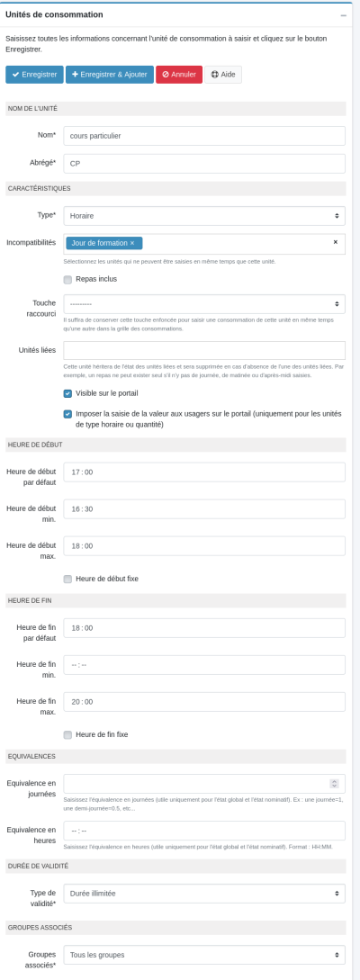Collapse the Unités de consommation panel
360x980 pixels.
click(x=343, y=15)
